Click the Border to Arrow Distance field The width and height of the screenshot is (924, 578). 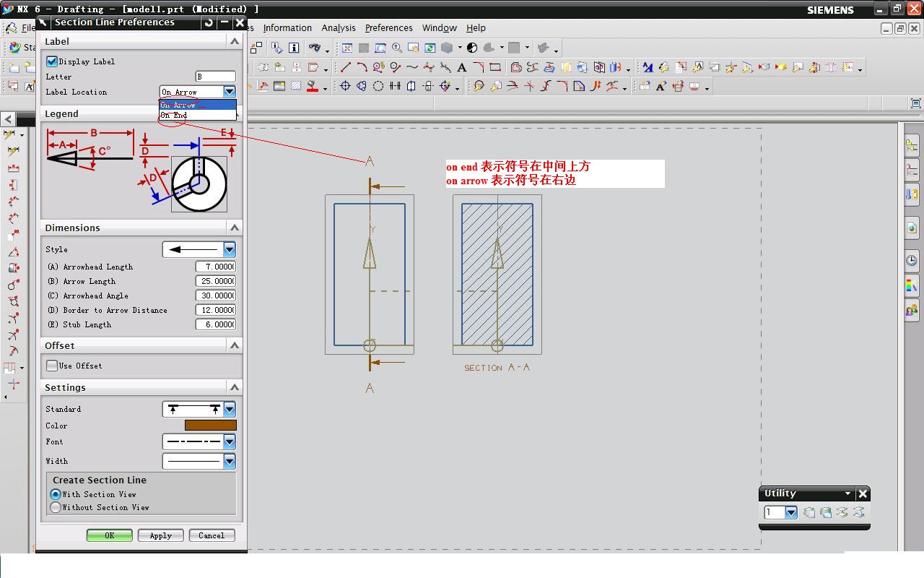coord(215,310)
